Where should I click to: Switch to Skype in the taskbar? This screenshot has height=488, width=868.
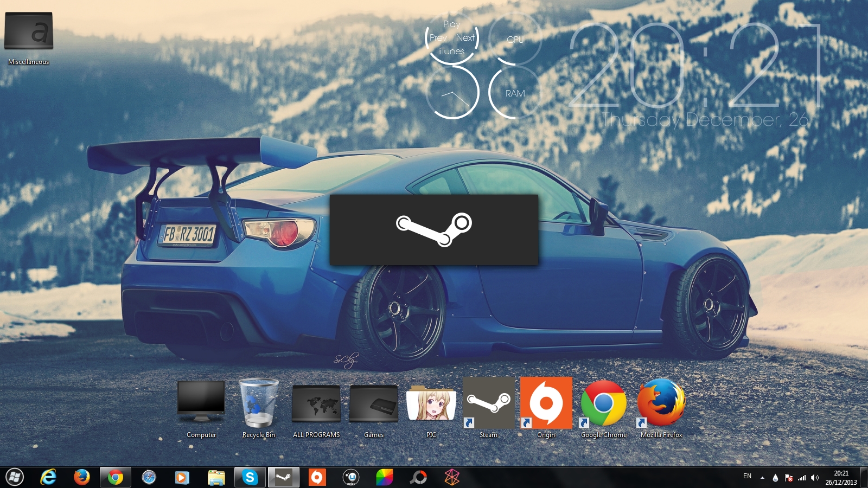pyautogui.click(x=250, y=477)
